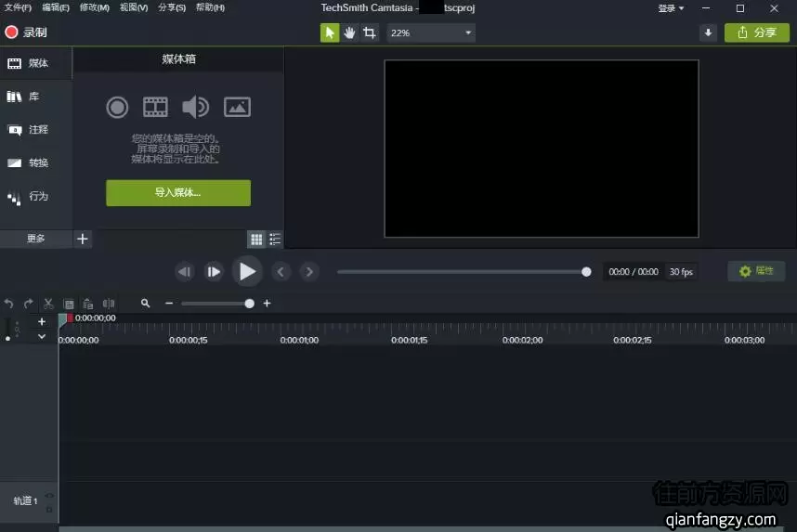Click the download arrow icon near 分享
797x532 pixels.
point(708,33)
